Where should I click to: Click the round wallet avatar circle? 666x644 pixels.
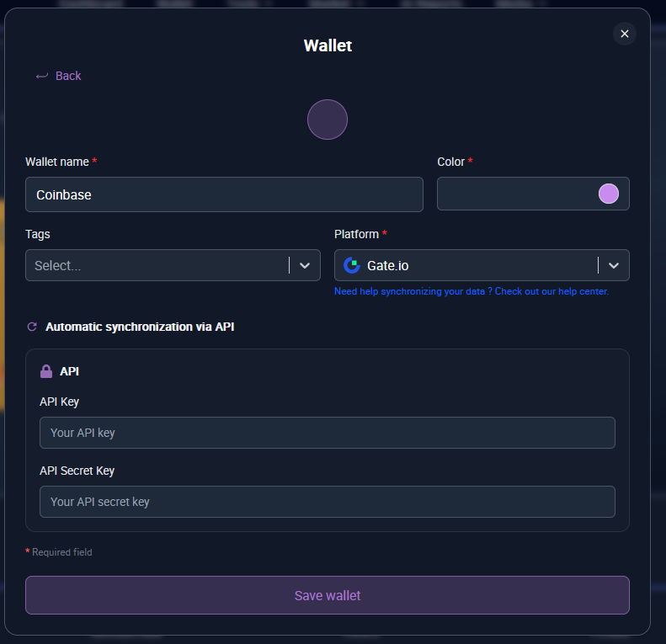click(x=328, y=120)
